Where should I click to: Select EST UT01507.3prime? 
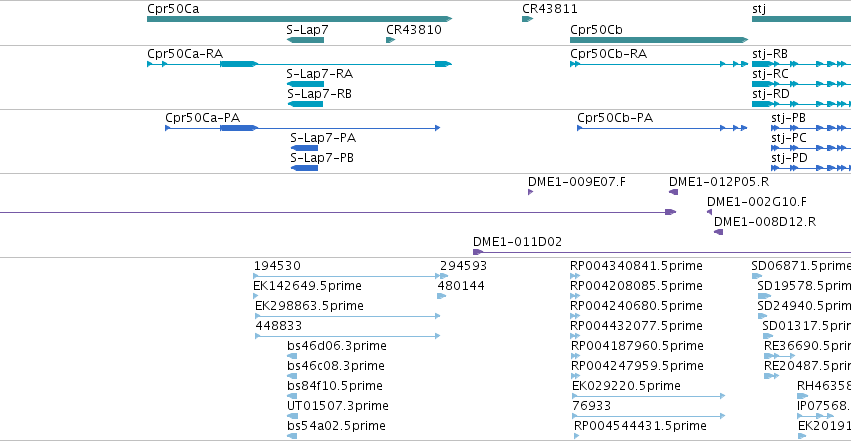tap(292, 417)
